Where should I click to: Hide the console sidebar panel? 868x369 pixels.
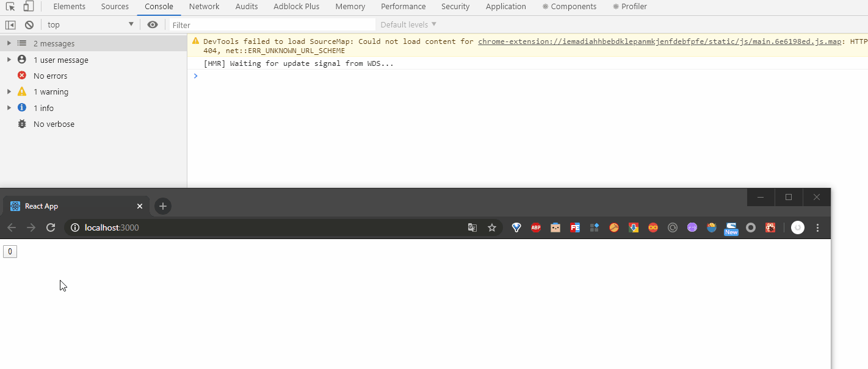pos(10,25)
